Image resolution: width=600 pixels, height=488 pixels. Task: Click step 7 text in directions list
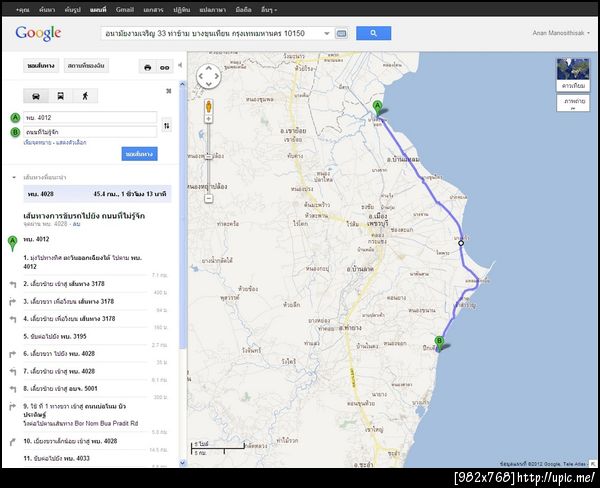59,372
